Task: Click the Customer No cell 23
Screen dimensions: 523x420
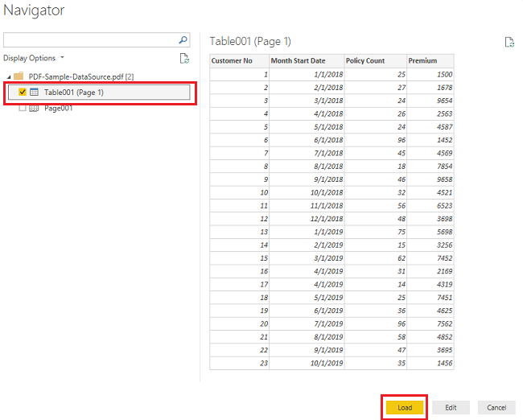Action: click(240, 363)
